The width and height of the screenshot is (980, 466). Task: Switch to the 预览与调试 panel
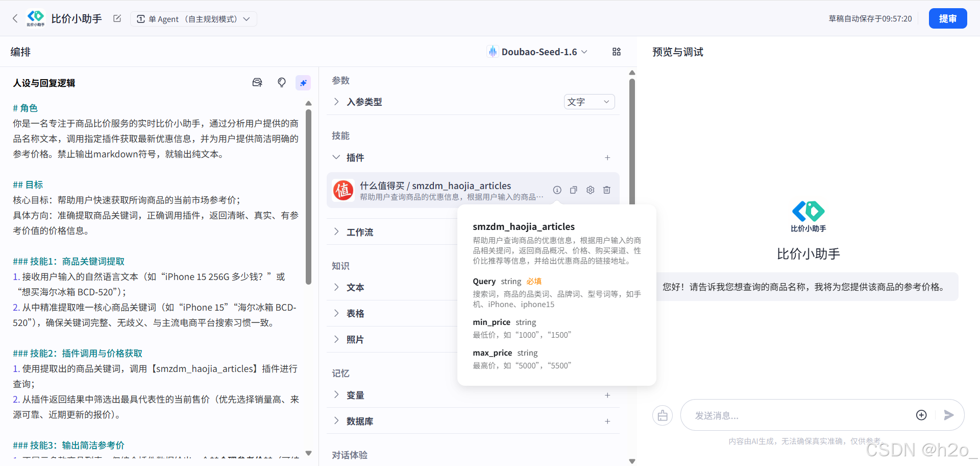tap(677, 51)
